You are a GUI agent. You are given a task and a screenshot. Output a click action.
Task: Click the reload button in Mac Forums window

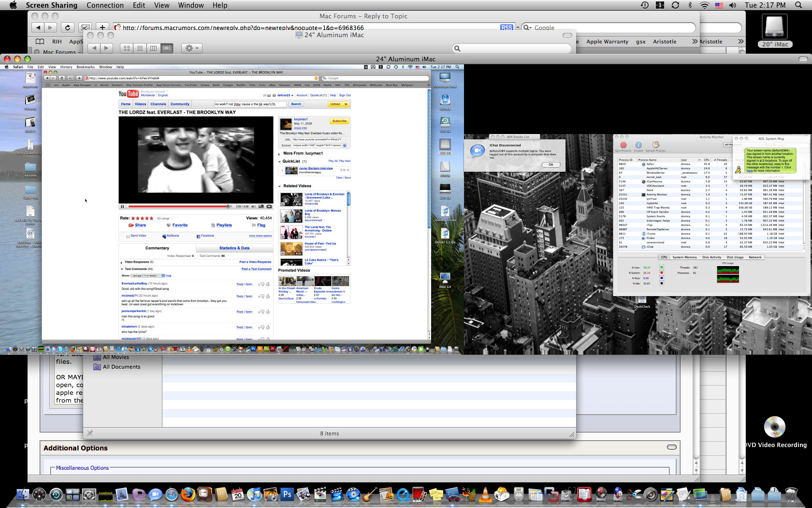(68, 28)
